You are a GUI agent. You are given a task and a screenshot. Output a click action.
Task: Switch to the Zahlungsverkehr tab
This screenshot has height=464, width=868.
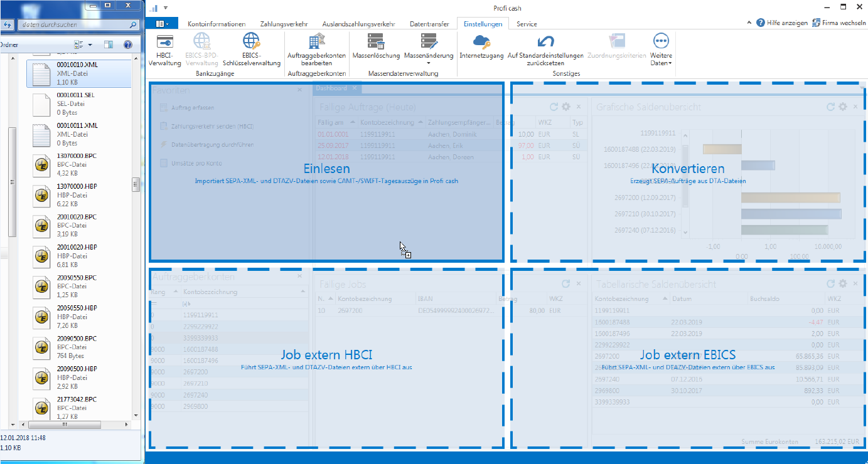point(284,24)
